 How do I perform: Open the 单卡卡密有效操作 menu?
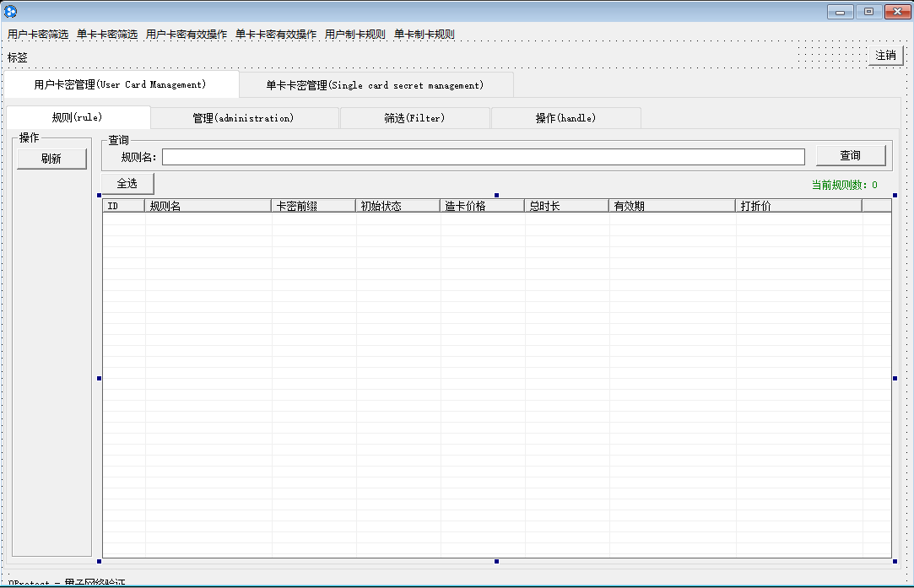point(276,35)
